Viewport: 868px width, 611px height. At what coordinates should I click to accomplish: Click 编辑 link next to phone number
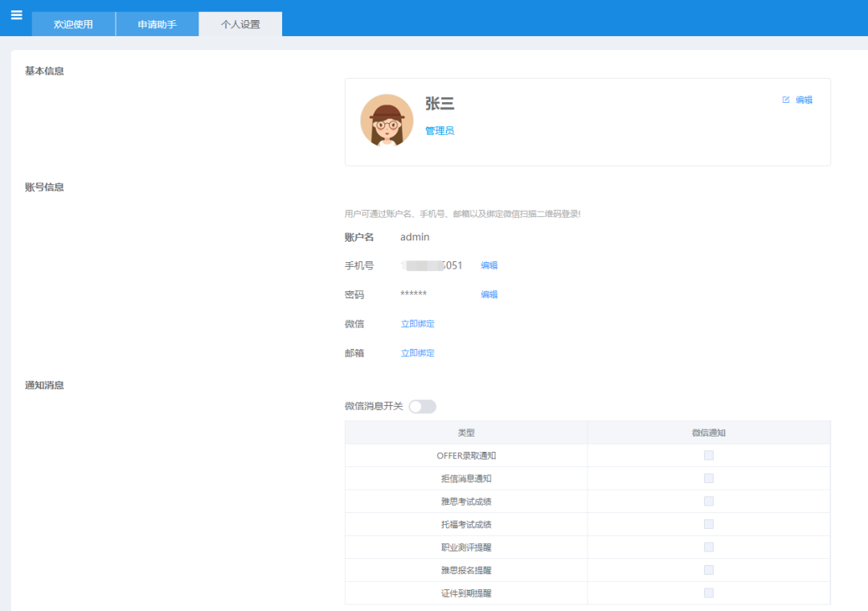(489, 265)
